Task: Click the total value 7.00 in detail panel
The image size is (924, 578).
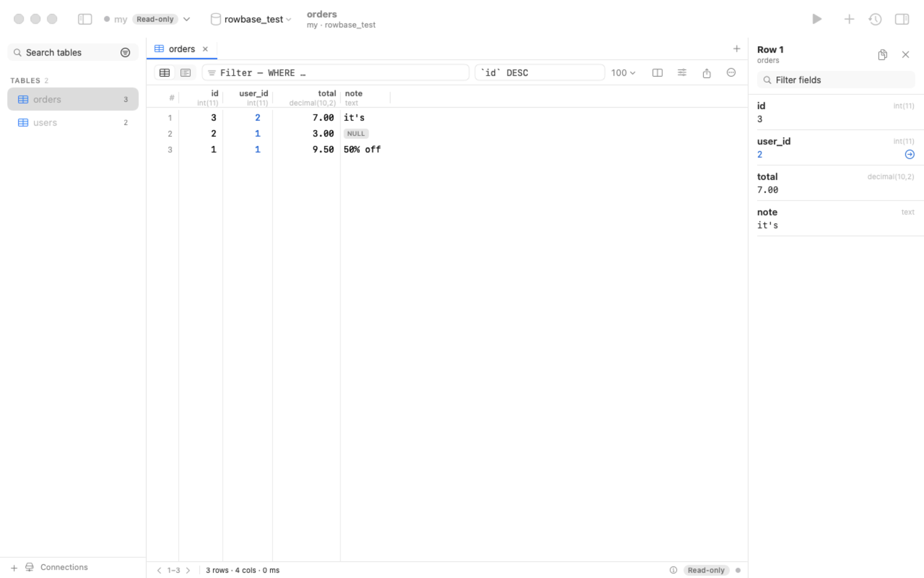Action: click(x=767, y=190)
